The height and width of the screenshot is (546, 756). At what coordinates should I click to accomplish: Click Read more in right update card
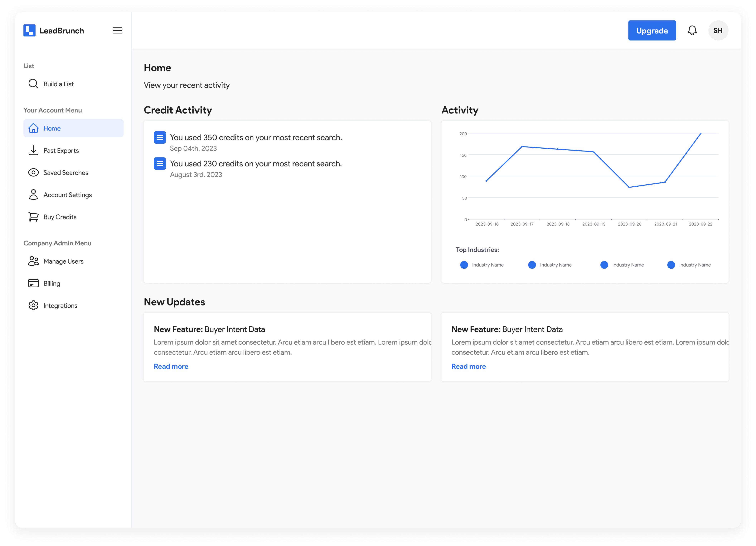click(x=468, y=366)
